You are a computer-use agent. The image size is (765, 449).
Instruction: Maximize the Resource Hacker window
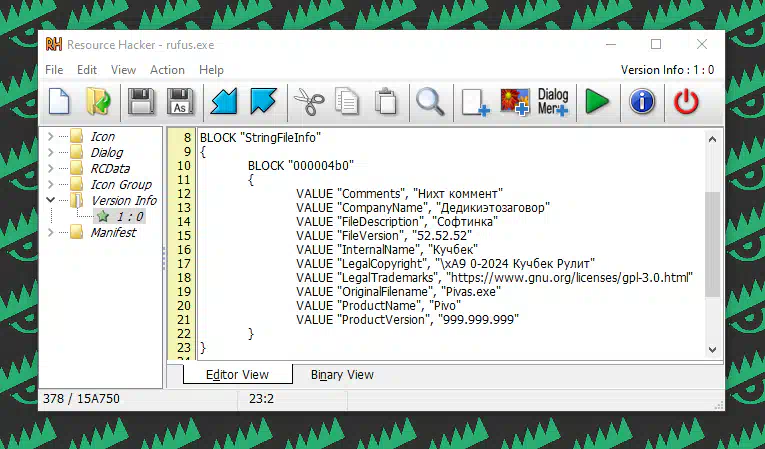pyautogui.click(x=656, y=44)
